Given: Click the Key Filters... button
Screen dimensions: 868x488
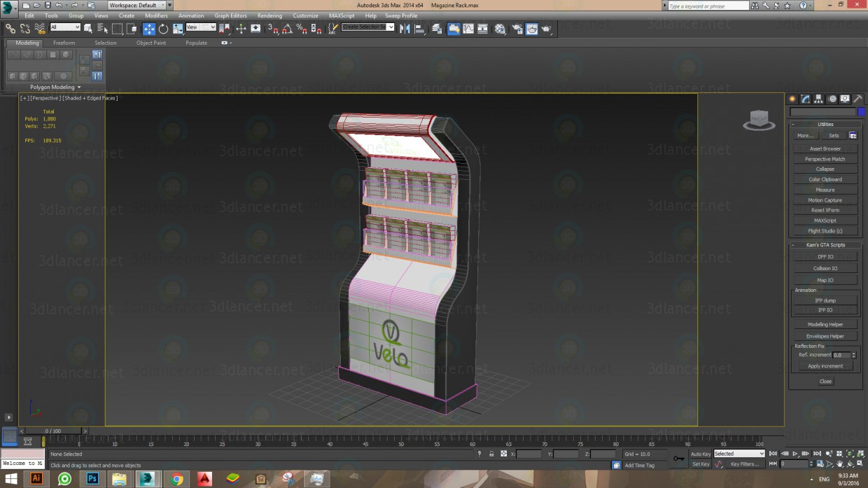Looking at the screenshot, I should pyautogui.click(x=744, y=464).
